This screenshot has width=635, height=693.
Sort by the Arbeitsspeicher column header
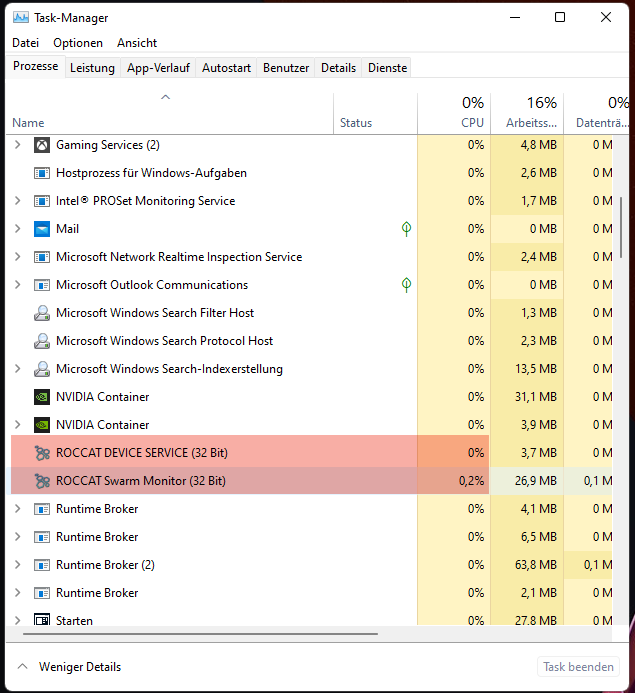[x=527, y=114]
